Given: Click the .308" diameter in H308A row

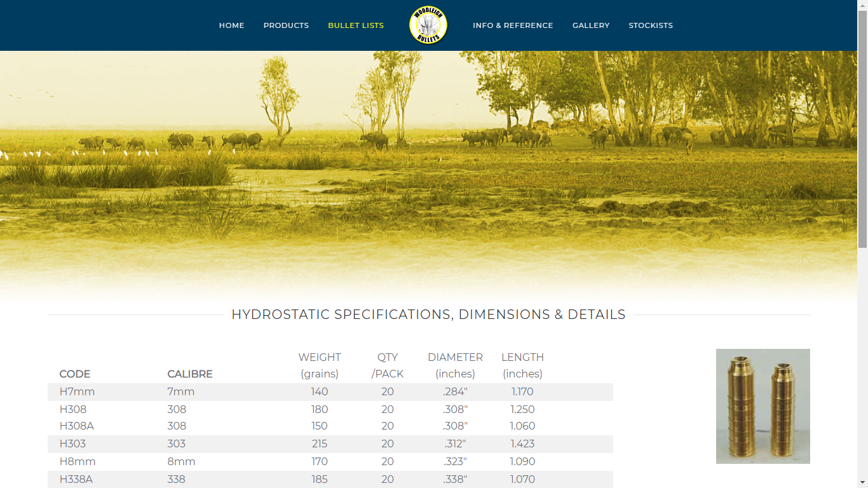Looking at the screenshot, I should (x=455, y=426).
